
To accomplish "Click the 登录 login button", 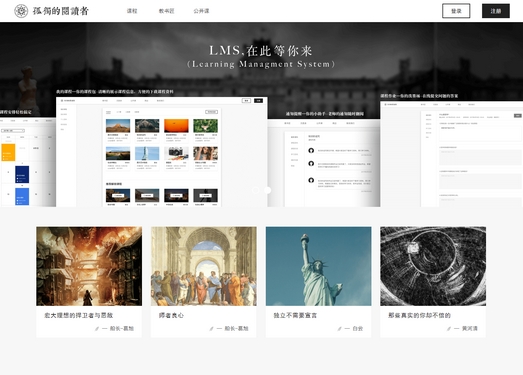I will (456, 11).
